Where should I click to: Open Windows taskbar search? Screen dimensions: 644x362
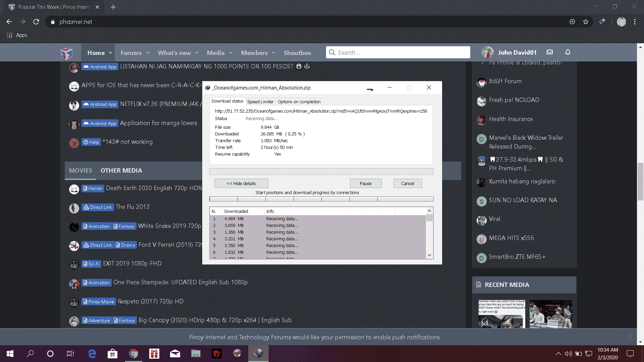coord(30,354)
